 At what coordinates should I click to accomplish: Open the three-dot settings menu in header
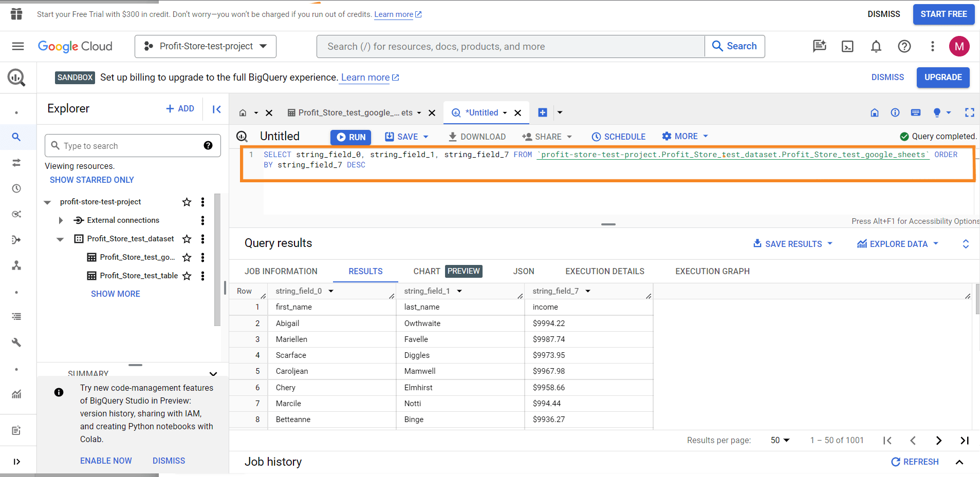click(x=932, y=46)
